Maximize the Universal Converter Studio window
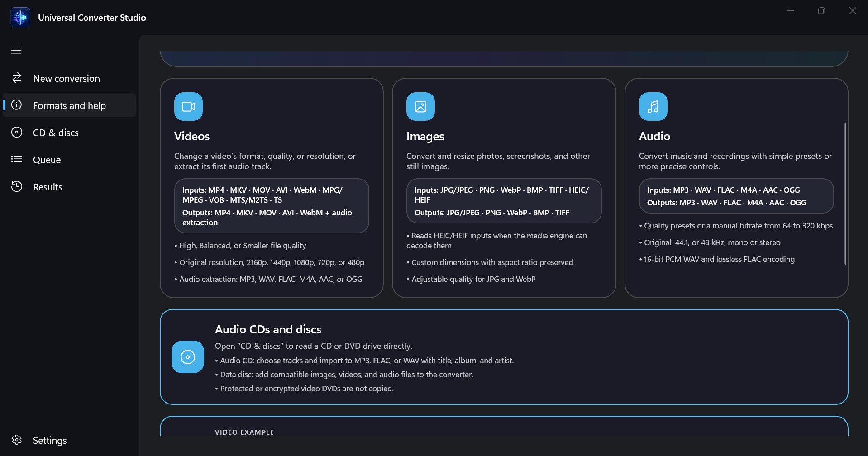 pyautogui.click(x=821, y=11)
